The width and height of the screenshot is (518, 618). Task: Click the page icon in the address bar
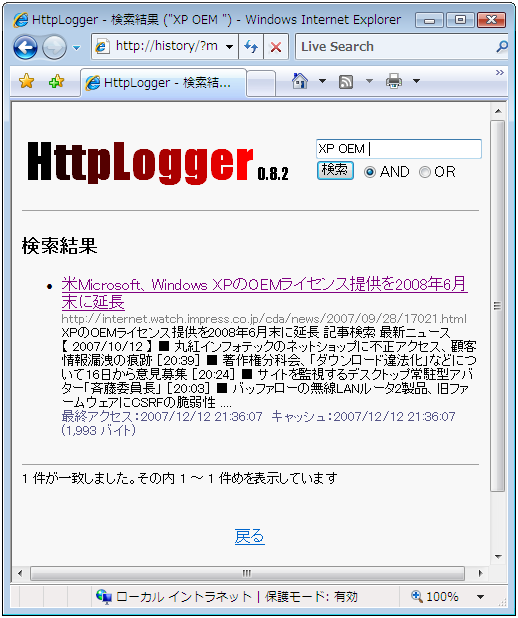point(102,47)
